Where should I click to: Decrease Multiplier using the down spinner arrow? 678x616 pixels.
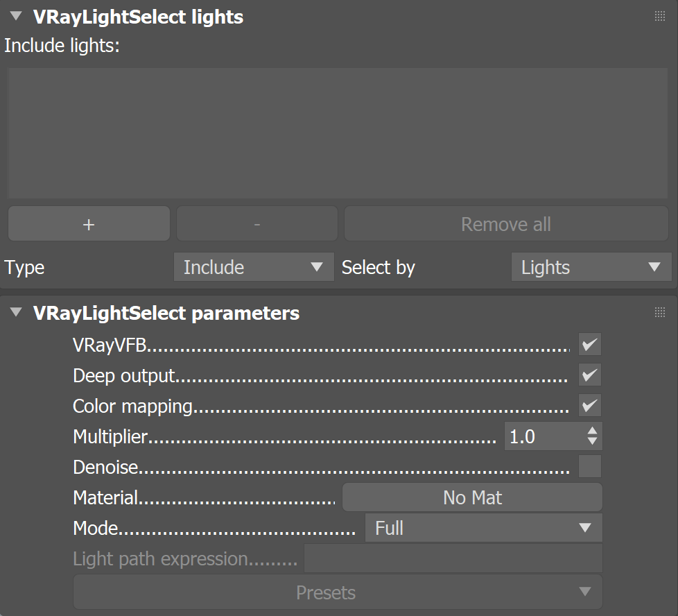tap(593, 440)
